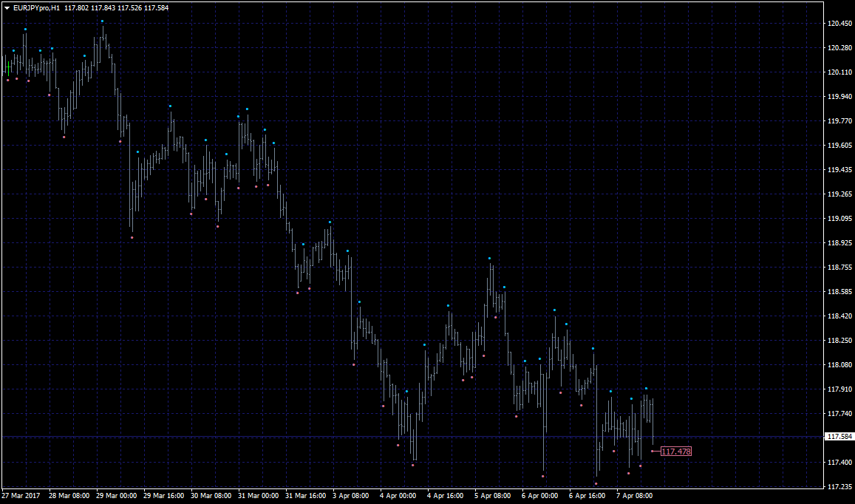Click the 118.250 price axis label
855x504 pixels.
(x=839, y=341)
